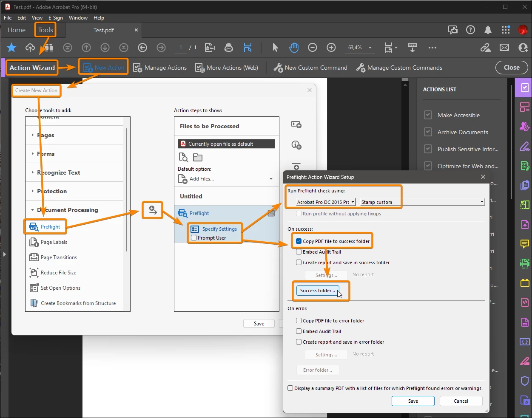
Task: Click the user profile avatar
Action: (x=523, y=30)
